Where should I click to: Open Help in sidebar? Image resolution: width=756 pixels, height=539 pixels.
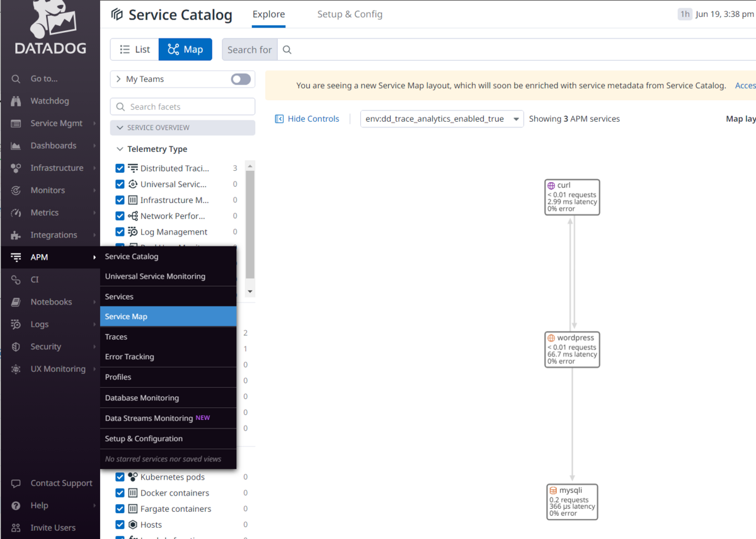click(x=50, y=506)
